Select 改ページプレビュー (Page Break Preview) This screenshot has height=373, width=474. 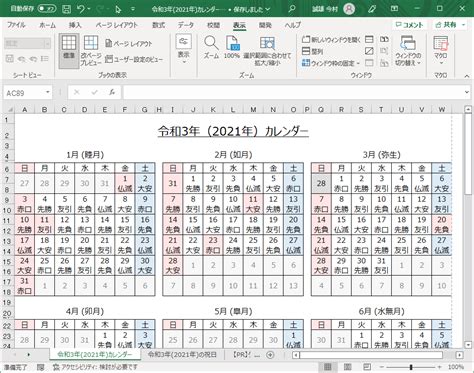point(91,50)
